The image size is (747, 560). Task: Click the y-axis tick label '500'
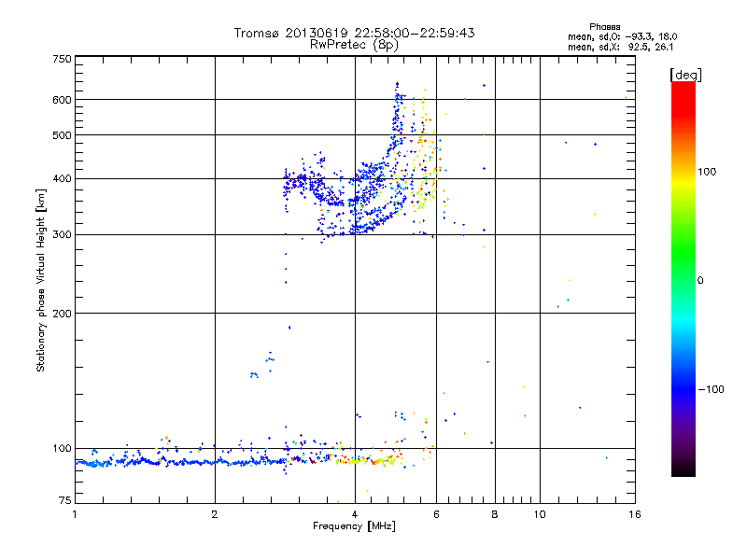62,135
